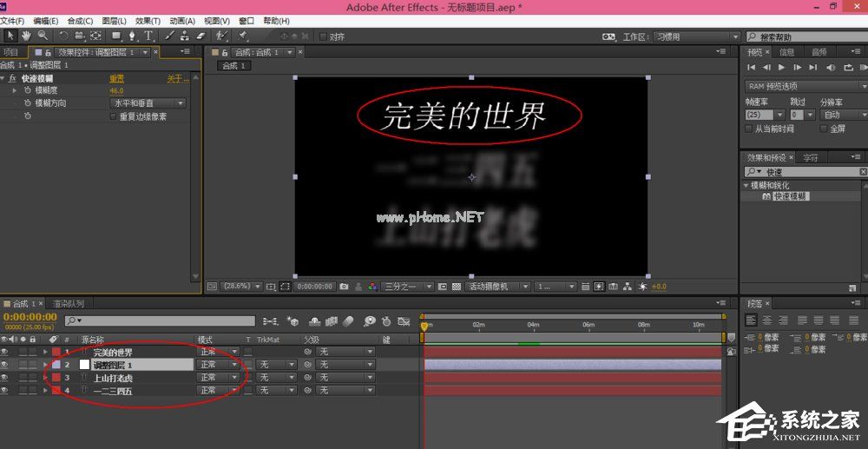Select the Unified Camera tool
Screen dimensions: 868x449
[80, 36]
